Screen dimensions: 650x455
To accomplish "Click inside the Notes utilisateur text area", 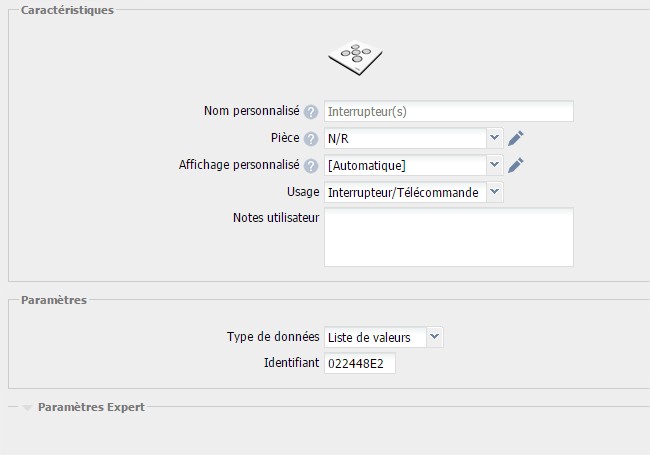I will pyautogui.click(x=448, y=237).
